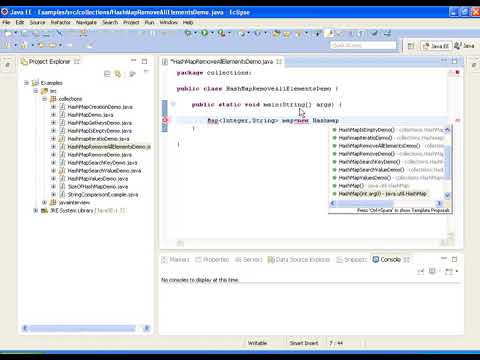
Task: Open the Edit menu
Action: tap(20, 22)
